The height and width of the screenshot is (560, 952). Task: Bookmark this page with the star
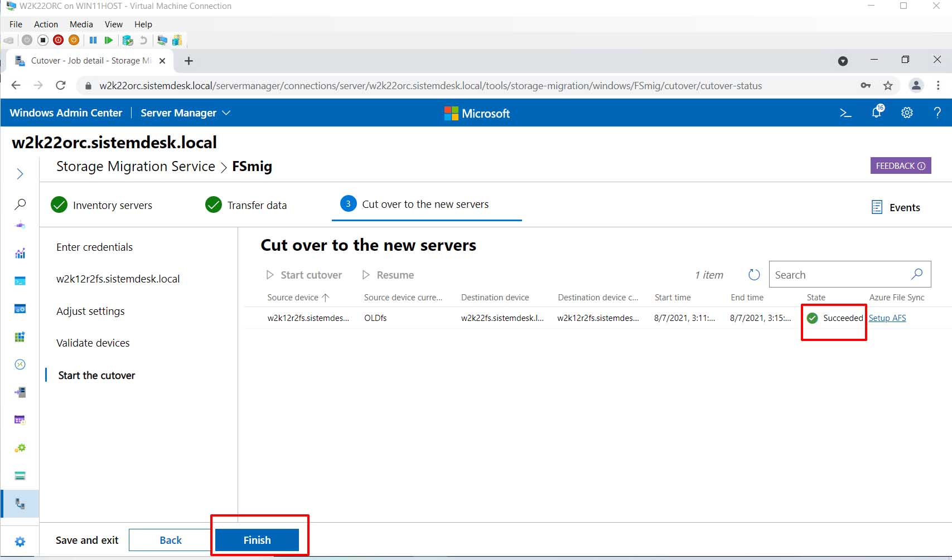coord(888,85)
